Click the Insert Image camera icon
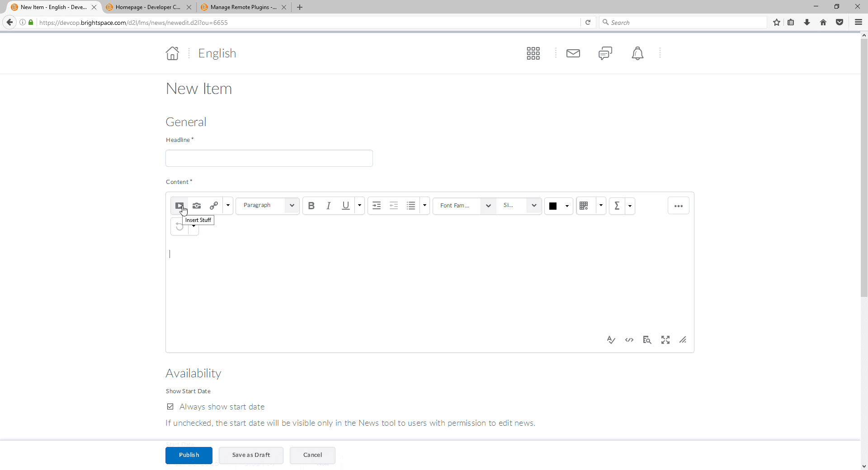The height and width of the screenshot is (470, 868). point(197,206)
